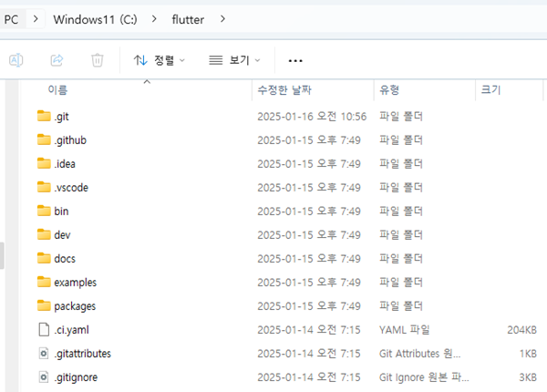The image size is (547, 392).
Task: Sort by the 유형 column header
Action: pyautogui.click(x=389, y=90)
